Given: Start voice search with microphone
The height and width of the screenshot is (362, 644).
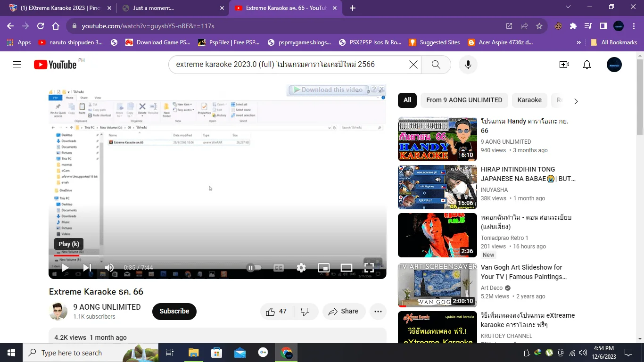Looking at the screenshot, I should click(x=468, y=65).
